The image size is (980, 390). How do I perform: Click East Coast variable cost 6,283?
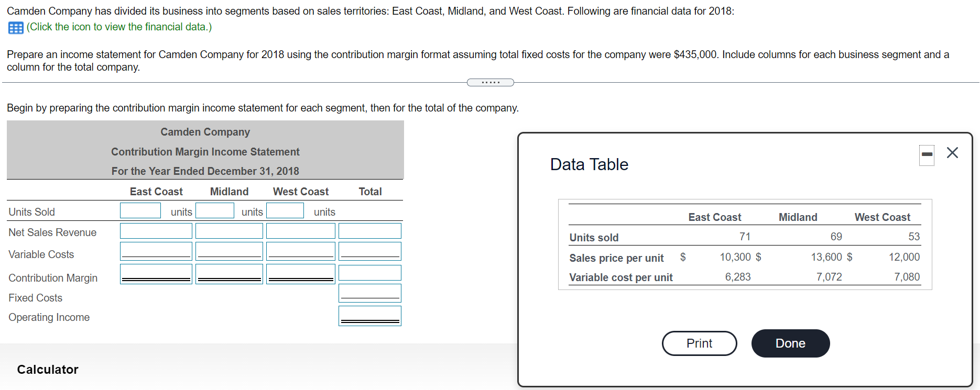tap(738, 277)
